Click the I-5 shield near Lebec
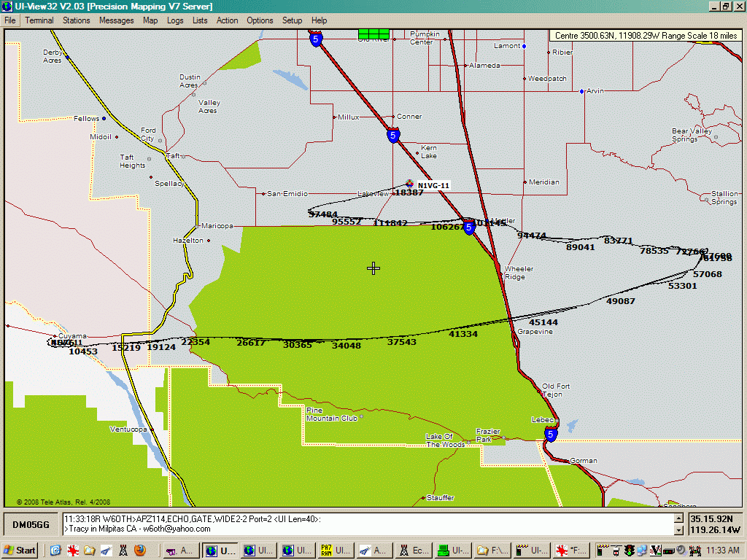 point(551,435)
